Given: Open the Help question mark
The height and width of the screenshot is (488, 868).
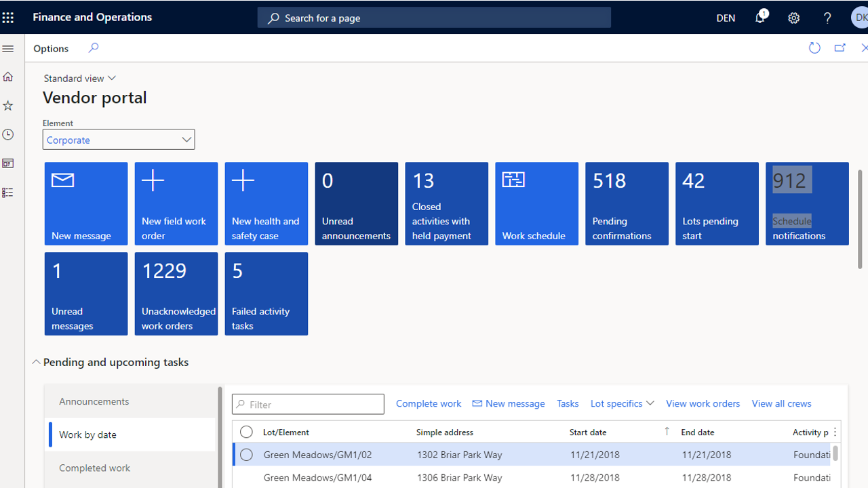Looking at the screenshot, I should pyautogui.click(x=827, y=18).
